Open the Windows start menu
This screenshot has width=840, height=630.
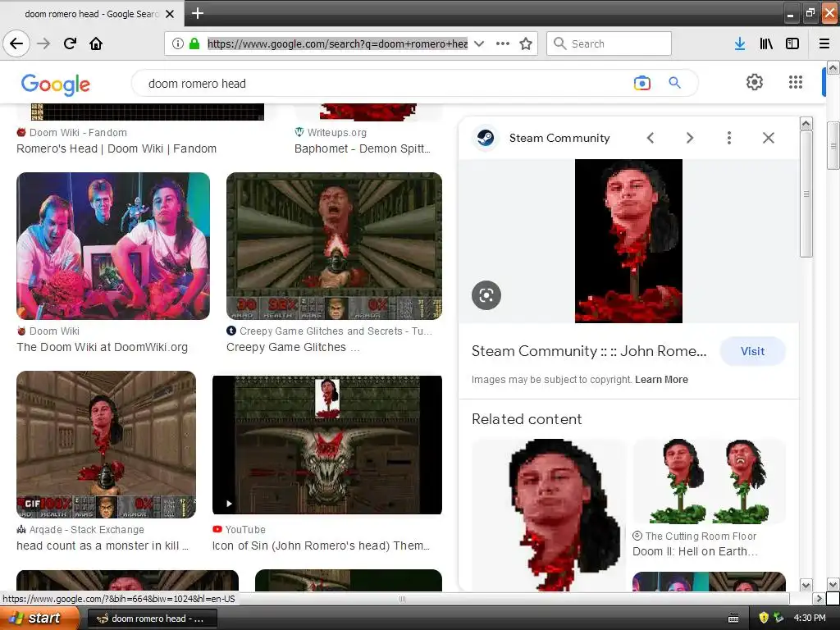[39, 619]
